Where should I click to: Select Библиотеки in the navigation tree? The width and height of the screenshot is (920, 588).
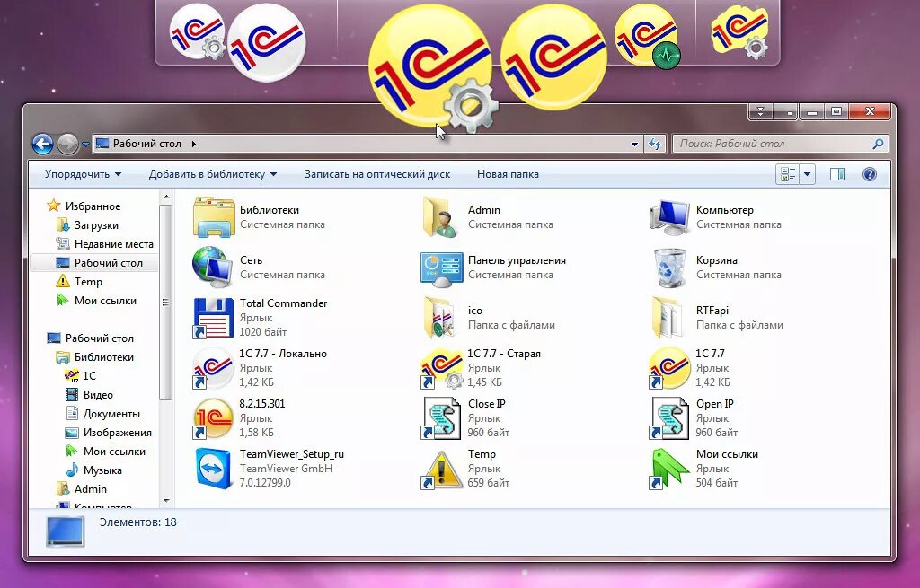click(104, 357)
